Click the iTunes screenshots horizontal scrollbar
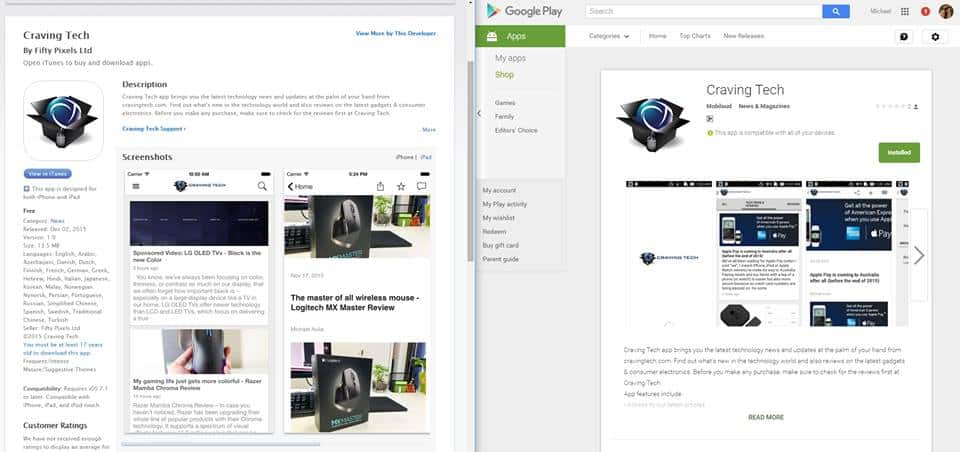960x452 pixels. coord(220,444)
